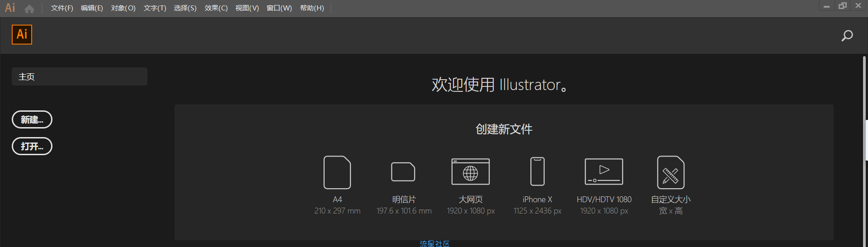Viewport: 868px width, 247px height.
Task: Open the 自定义大小 custom size icon
Action: click(x=671, y=172)
